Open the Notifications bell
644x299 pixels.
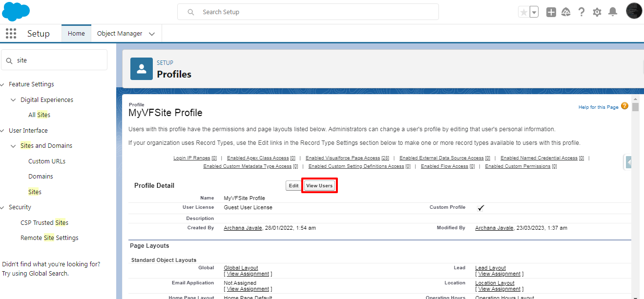(x=613, y=12)
